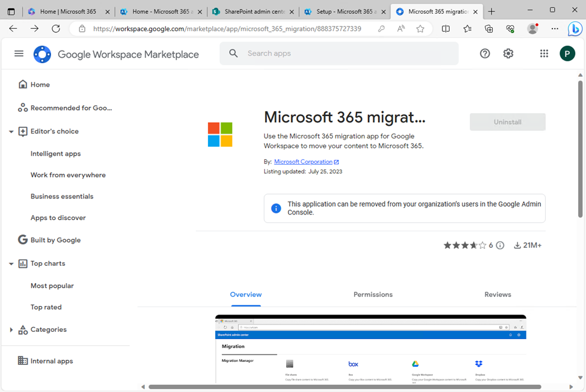Click the rating info circle icon

tap(500, 245)
